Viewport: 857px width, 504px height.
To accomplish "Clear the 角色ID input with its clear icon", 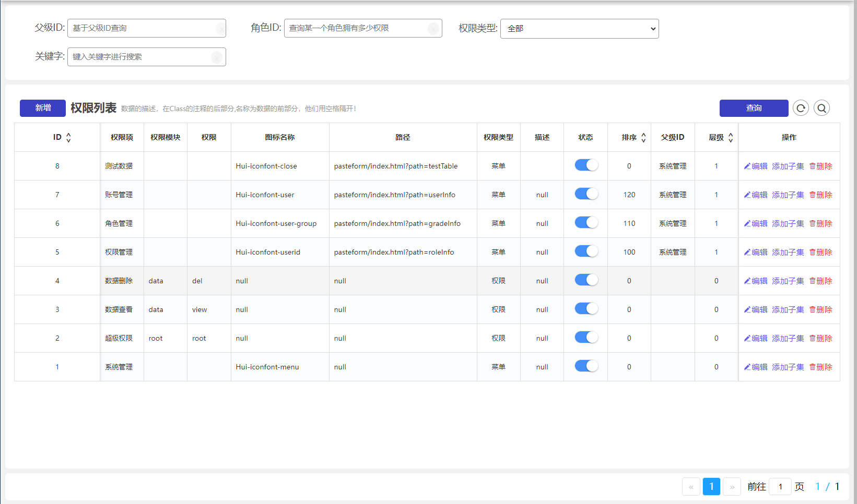I will click(x=433, y=28).
